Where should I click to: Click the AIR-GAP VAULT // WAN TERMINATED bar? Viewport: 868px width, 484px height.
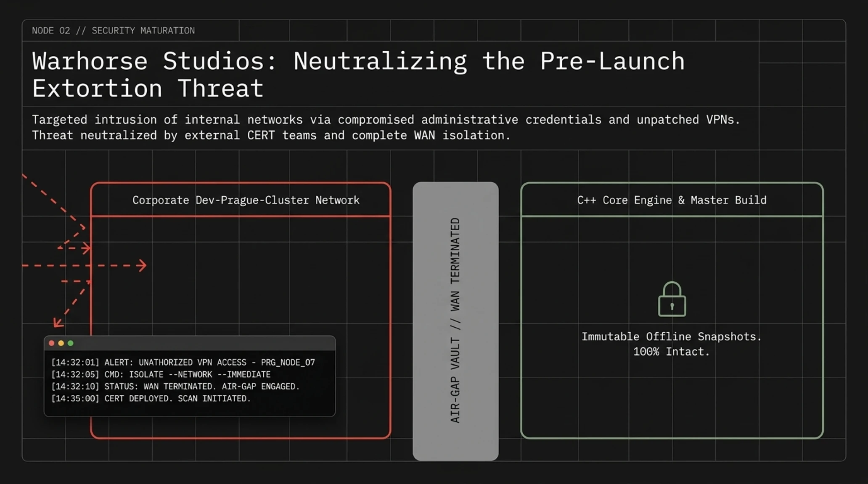pyautogui.click(x=455, y=321)
